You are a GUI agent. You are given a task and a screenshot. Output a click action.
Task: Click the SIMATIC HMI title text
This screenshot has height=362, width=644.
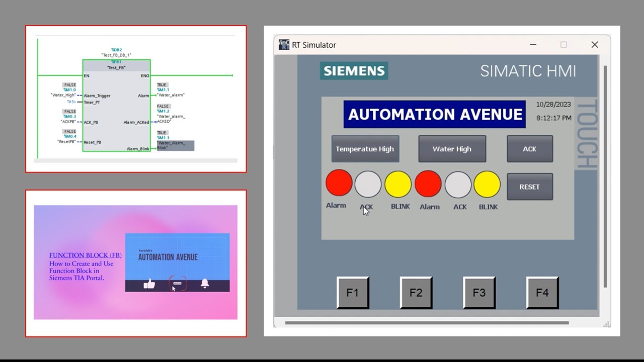click(528, 71)
